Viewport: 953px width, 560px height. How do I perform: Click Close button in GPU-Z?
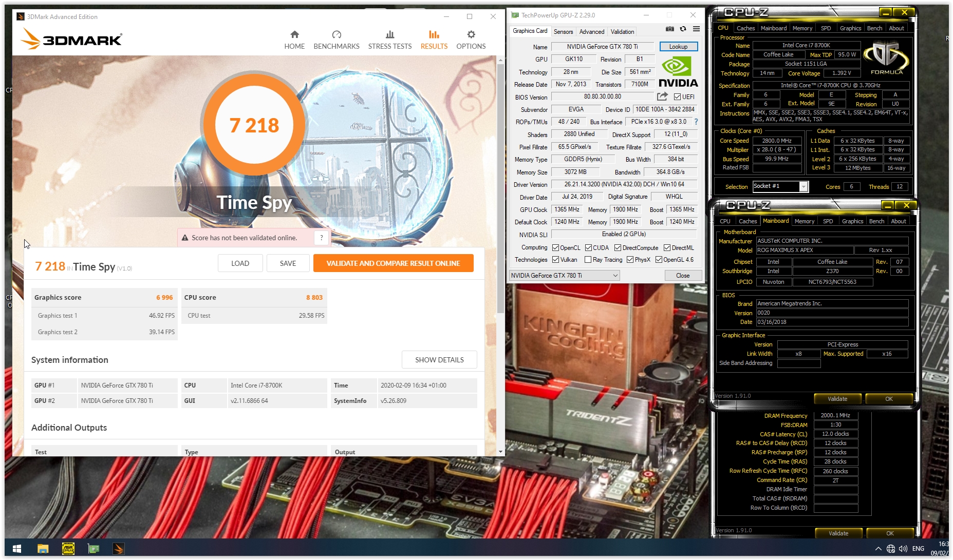click(x=683, y=276)
